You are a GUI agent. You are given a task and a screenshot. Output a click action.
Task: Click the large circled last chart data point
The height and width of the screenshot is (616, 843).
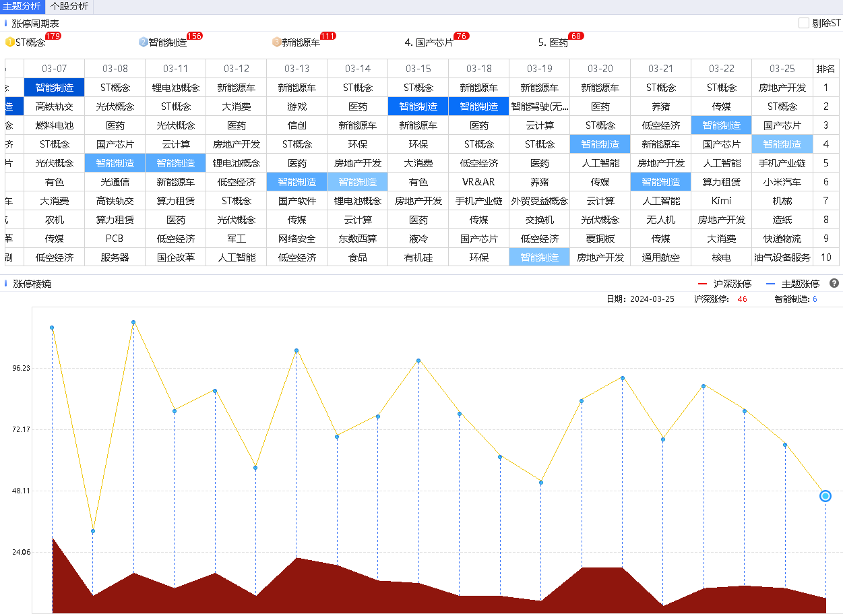tap(825, 496)
